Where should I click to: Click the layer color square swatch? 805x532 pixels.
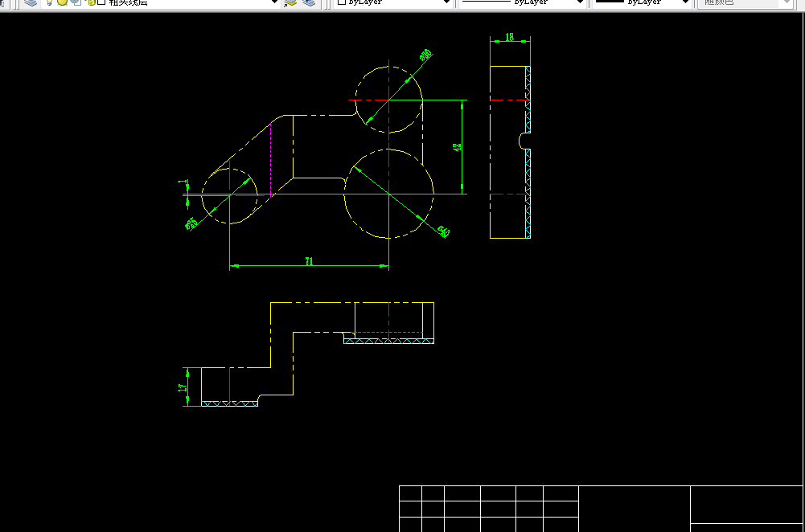(101, 2)
